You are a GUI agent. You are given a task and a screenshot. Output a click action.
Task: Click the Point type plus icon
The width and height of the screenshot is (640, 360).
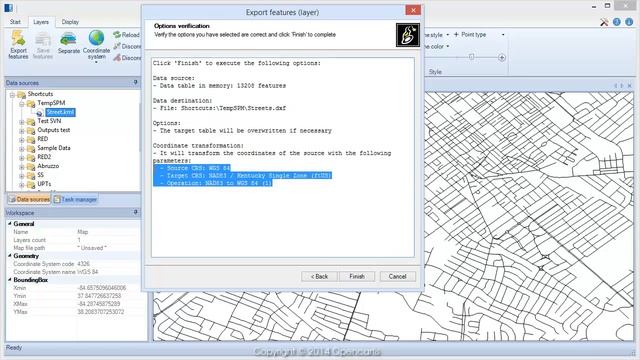tap(456, 34)
